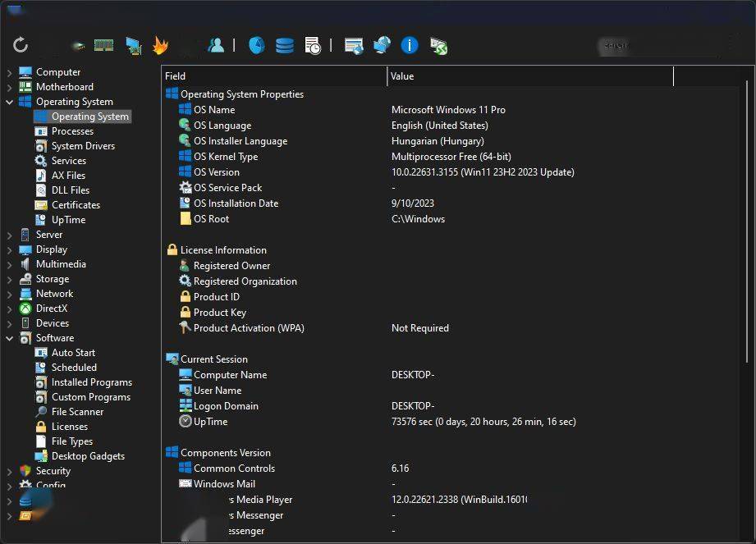The height and width of the screenshot is (544, 756).
Task: Click the user silhouette toolbar icon
Action: [x=216, y=45]
